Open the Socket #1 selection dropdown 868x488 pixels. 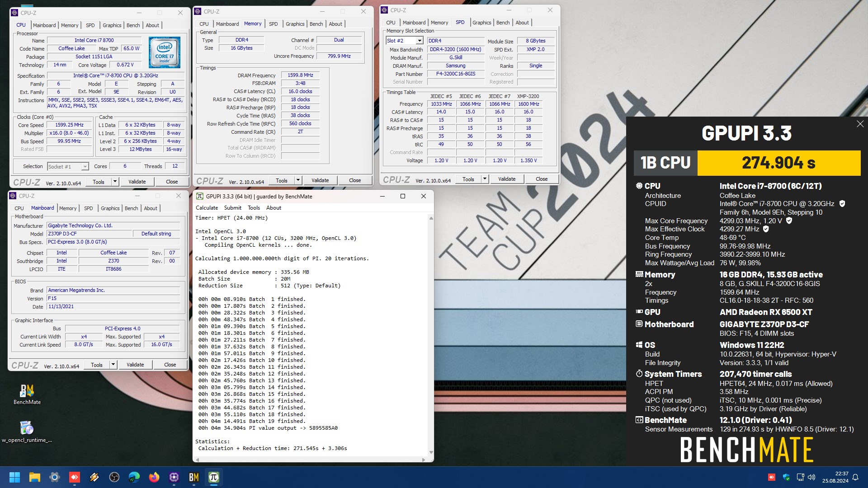coord(85,167)
